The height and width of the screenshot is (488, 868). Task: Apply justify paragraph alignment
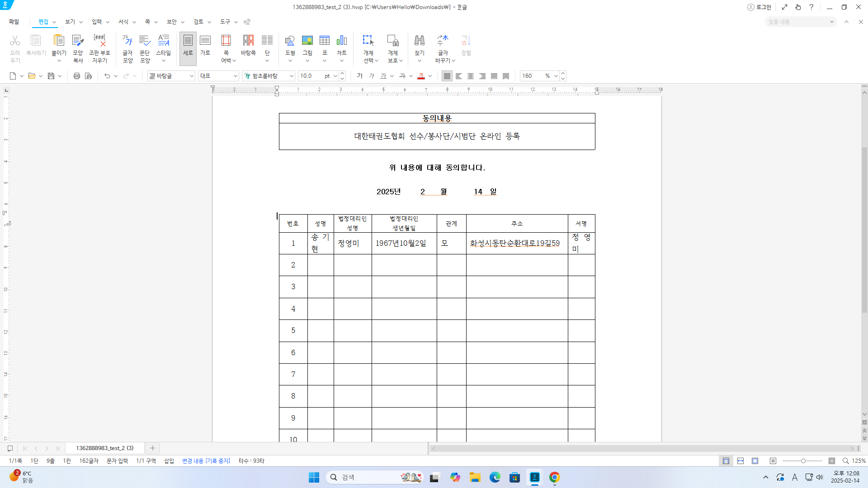pos(447,76)
